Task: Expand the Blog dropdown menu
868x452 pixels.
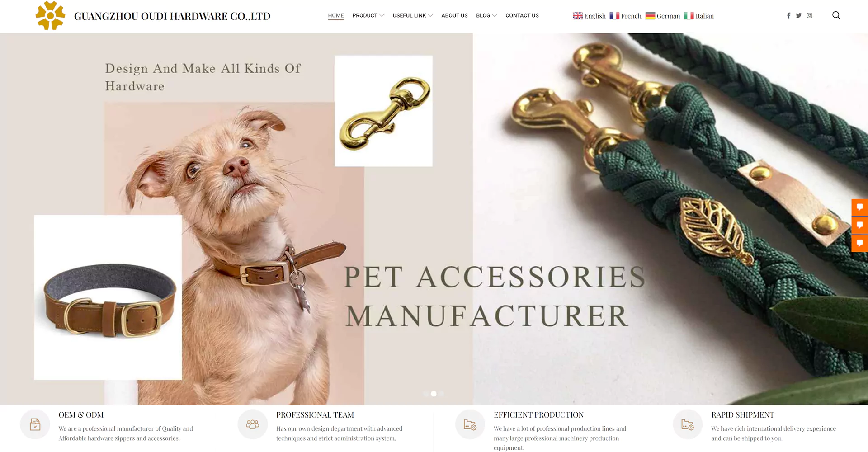Action: tap(486, 15)
